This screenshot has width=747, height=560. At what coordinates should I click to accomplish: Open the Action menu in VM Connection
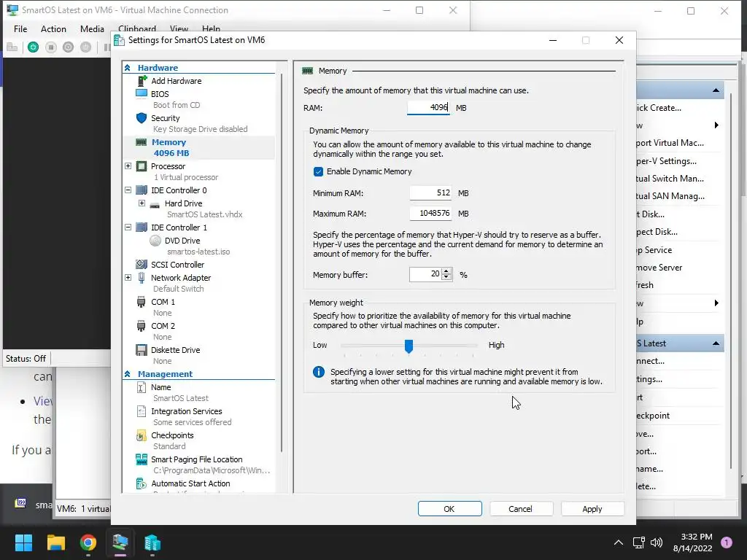pos(53,29)
